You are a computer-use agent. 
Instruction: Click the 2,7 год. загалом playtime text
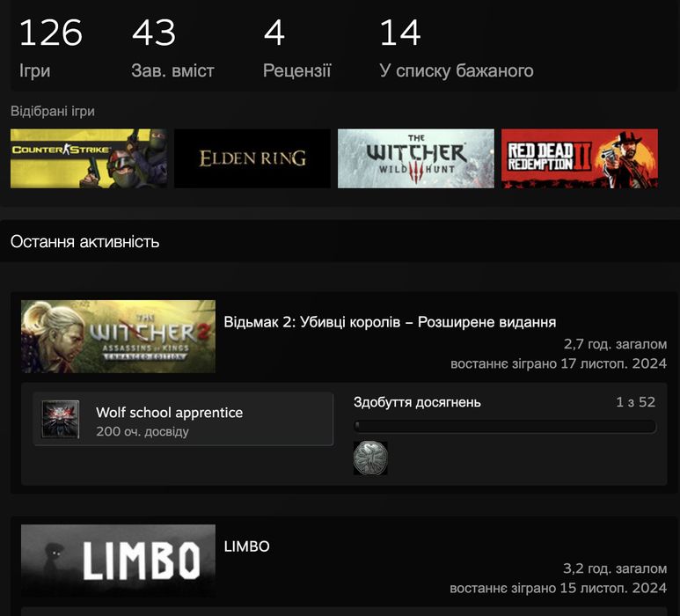click(x=615, y=344)
